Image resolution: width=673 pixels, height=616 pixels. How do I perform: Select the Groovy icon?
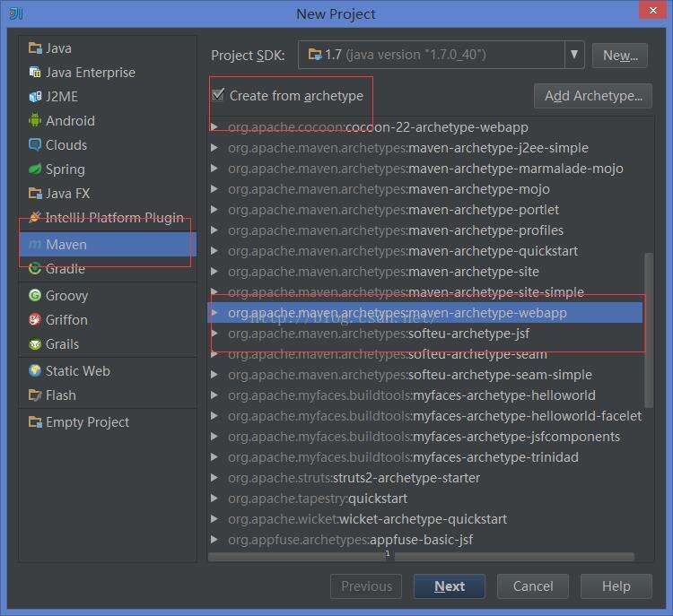pos(35,296)
